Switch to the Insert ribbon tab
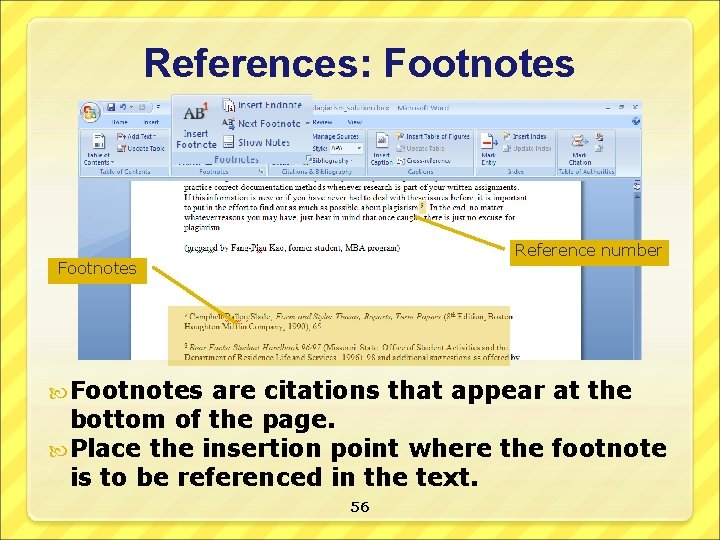720x540 pixels. point(151,122)
